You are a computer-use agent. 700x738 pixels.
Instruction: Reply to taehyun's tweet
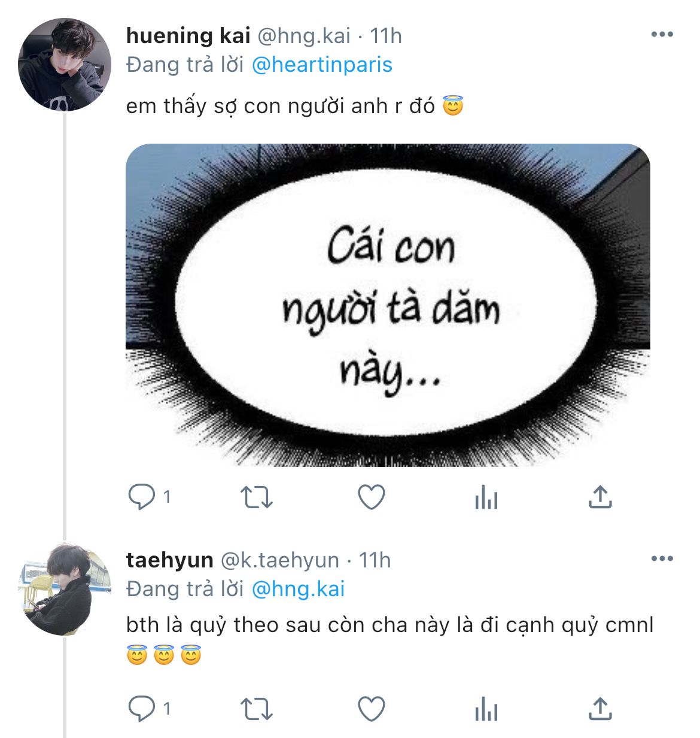click(142, 709)
